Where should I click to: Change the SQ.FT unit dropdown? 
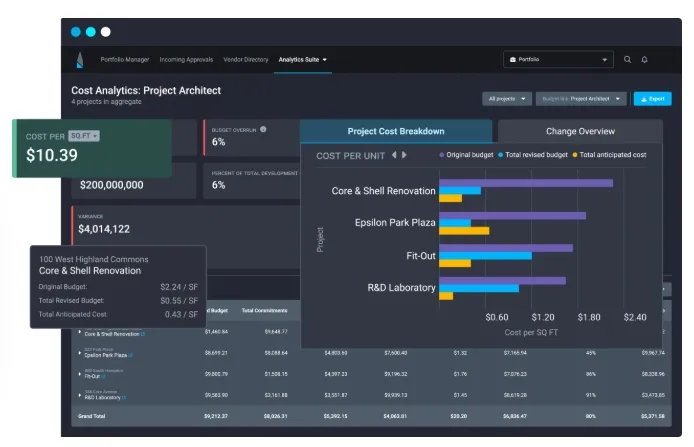pos(84,136)
